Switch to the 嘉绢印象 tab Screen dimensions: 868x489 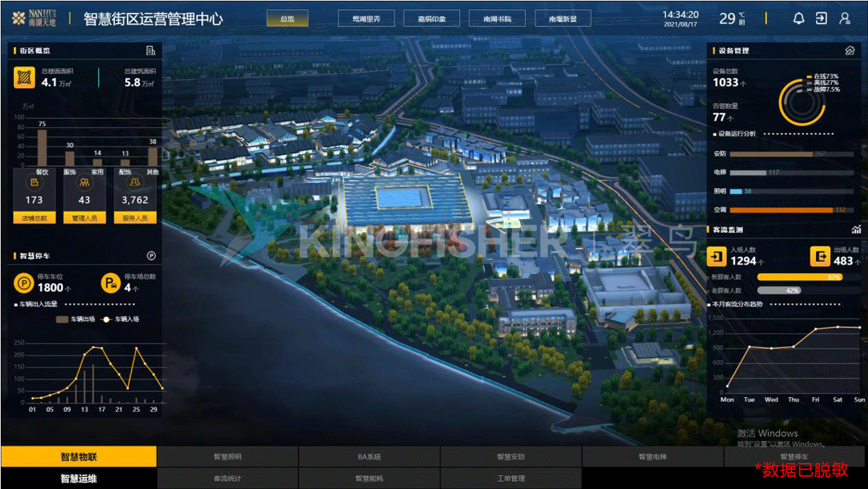click(433, 19)
